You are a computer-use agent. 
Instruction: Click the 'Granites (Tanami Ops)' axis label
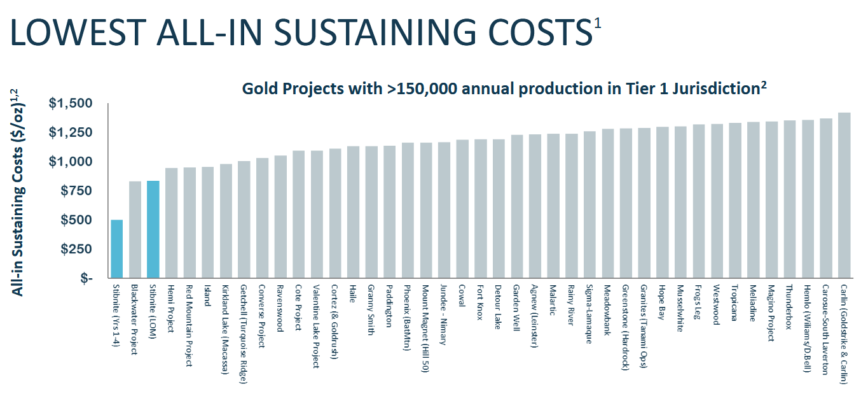(x=643, y=327)
